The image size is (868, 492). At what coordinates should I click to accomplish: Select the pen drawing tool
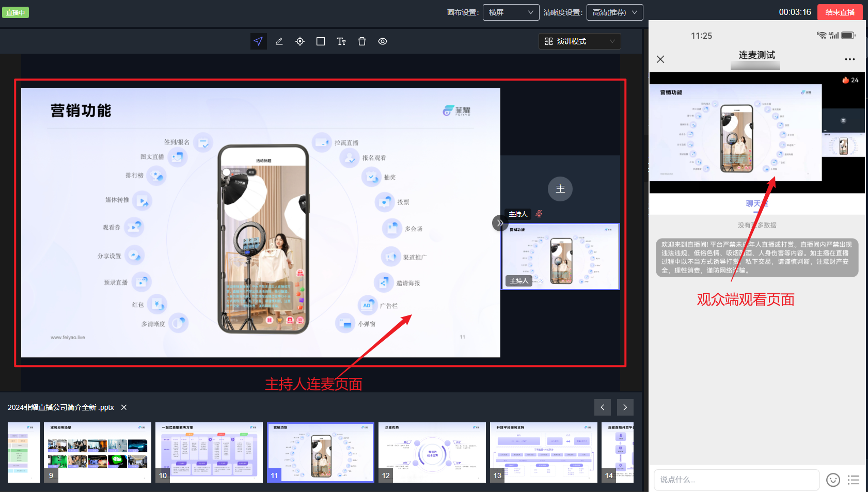pyautogui.click(x=279, y=41)
